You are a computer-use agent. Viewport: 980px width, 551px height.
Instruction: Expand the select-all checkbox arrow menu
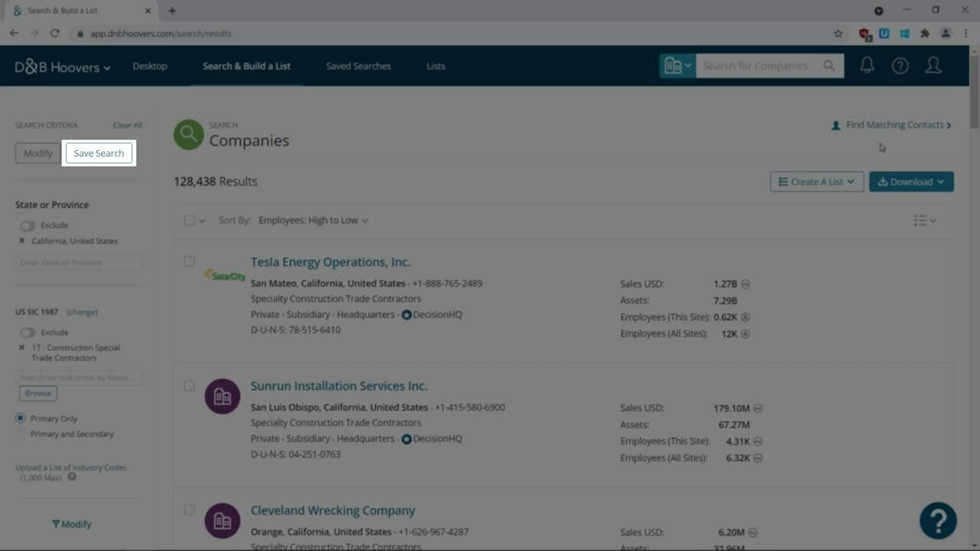[x=202, y=220]
